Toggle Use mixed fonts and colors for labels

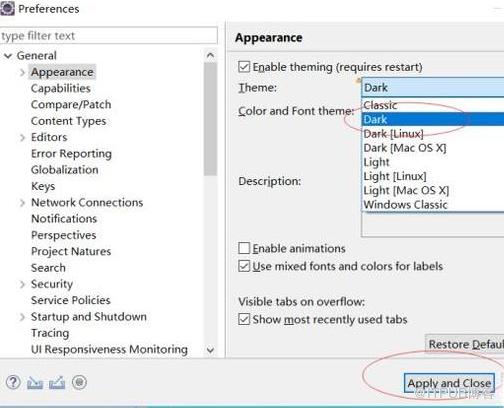pos(244,266)
